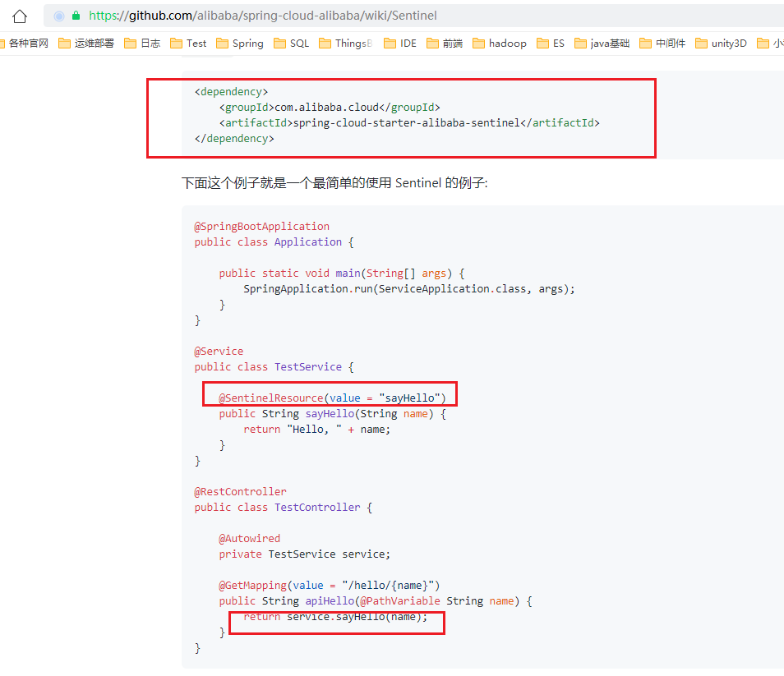The height and width of the screenshot is (676, 784).
Task: Select the Test bookmarks folder
Action: click(x=187, y=43)
